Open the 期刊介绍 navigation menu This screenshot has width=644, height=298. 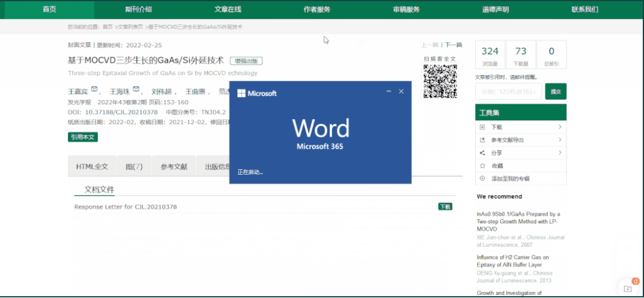click(x=138, y=9)
